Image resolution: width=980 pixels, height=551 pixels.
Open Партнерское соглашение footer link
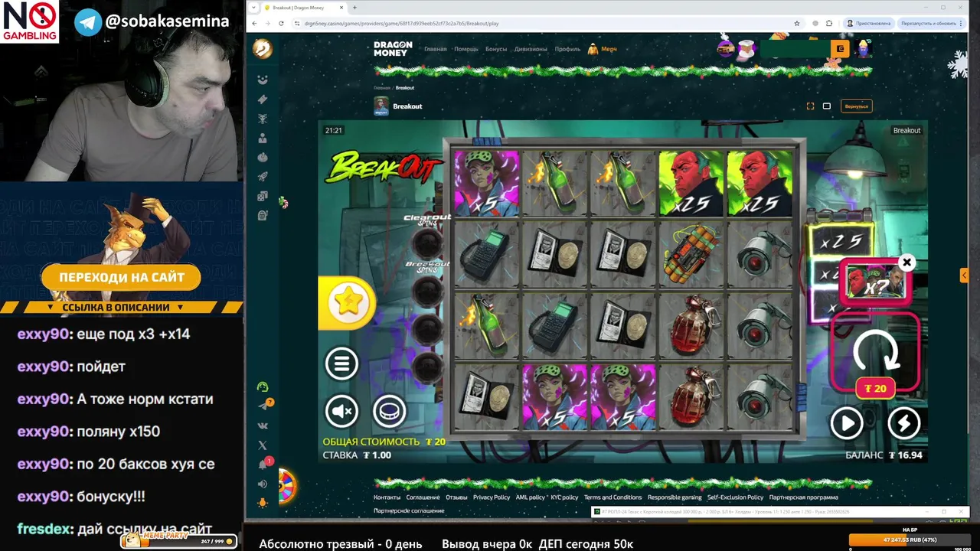(x=409, y=510)
